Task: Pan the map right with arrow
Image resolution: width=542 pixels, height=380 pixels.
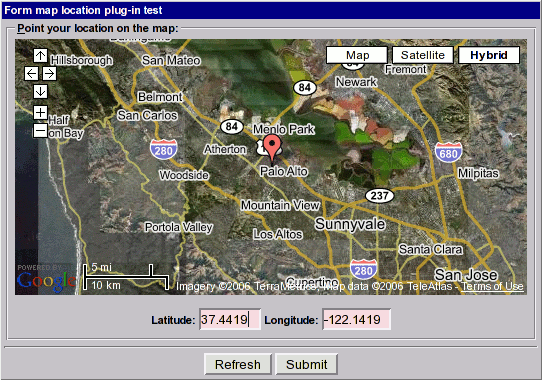Action: click(x=49, y=73)
